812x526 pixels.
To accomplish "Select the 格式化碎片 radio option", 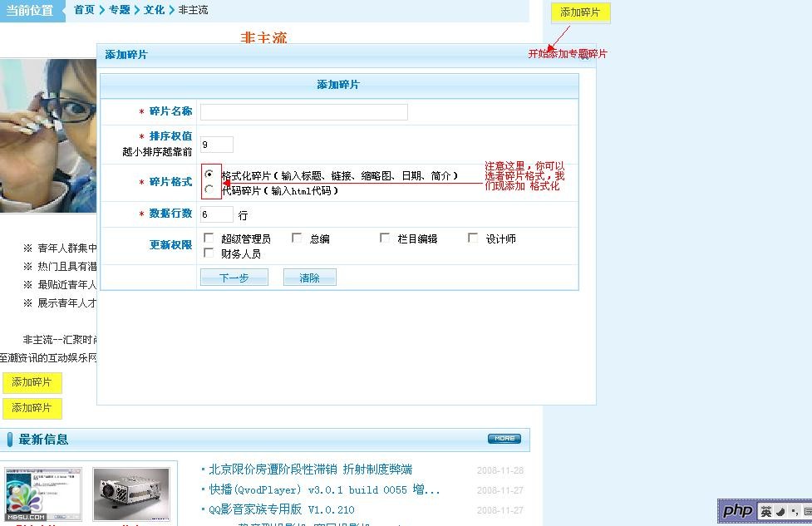I will coord(209,175).
